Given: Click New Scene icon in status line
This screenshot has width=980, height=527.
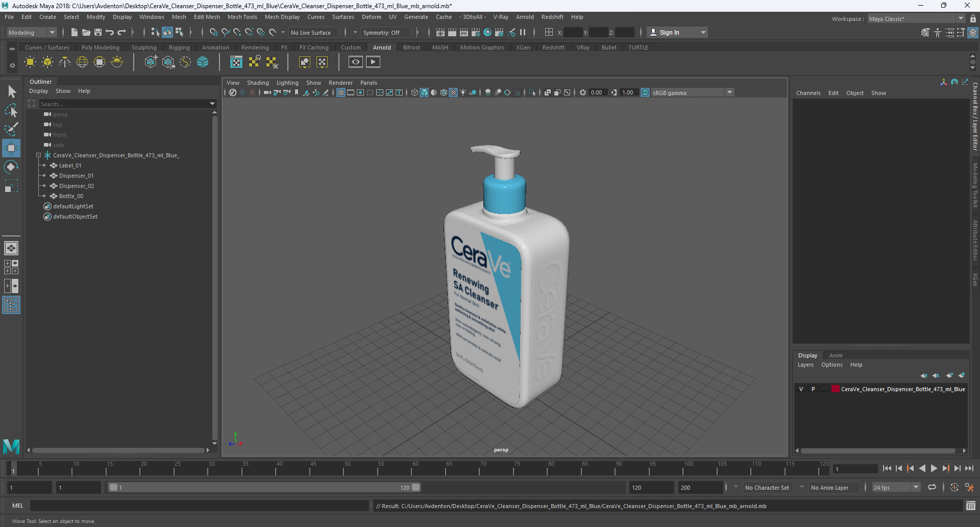Looking at the screenshot, I should coord(75,32).
